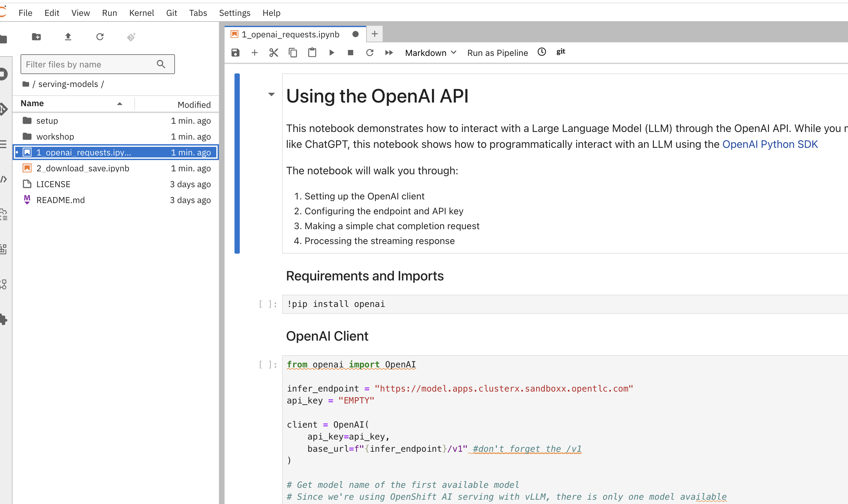The width and height of the screenshot is (848, 504).
Task: Cut selected cell with the scissors icon
Action: (274, 53)
